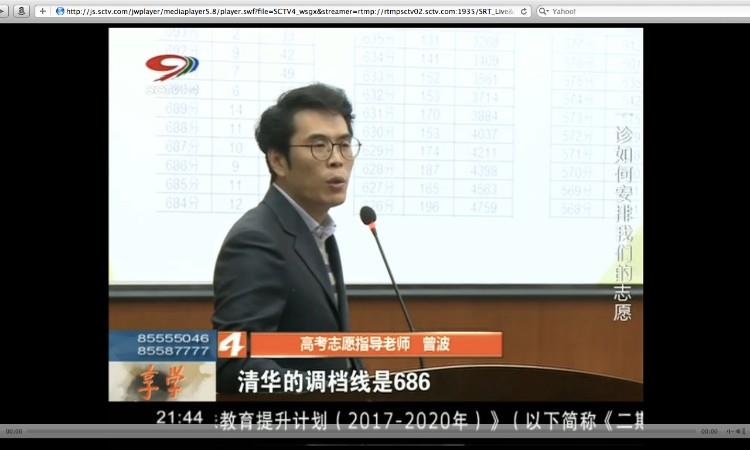
Task: Click the back arrow in the browser toolbar
Action: (6, 11)
